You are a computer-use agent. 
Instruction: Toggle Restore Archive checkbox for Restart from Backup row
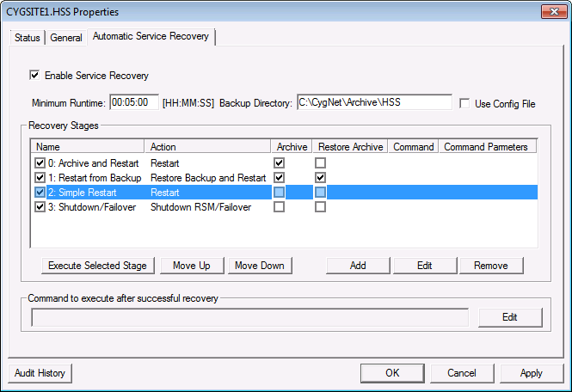(320, 178)
